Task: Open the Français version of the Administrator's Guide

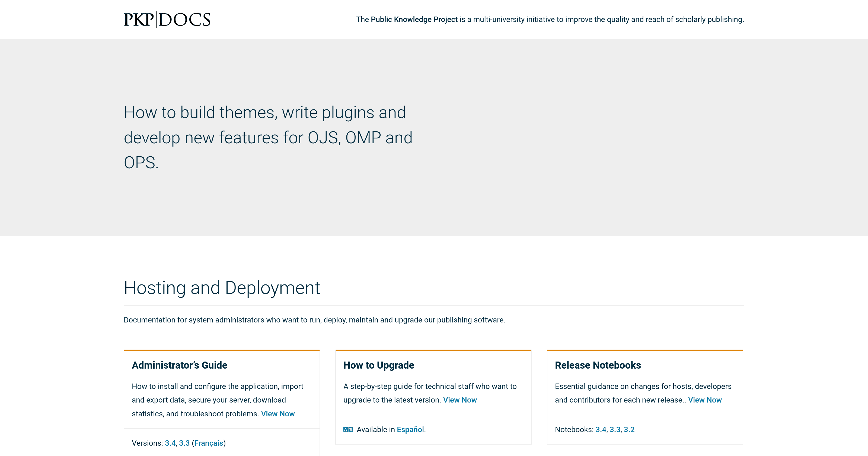Action: click(x=209, y=443)
